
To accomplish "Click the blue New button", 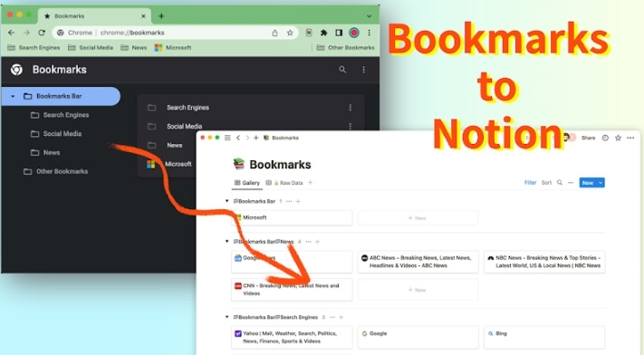I will [x=588, y=183].
